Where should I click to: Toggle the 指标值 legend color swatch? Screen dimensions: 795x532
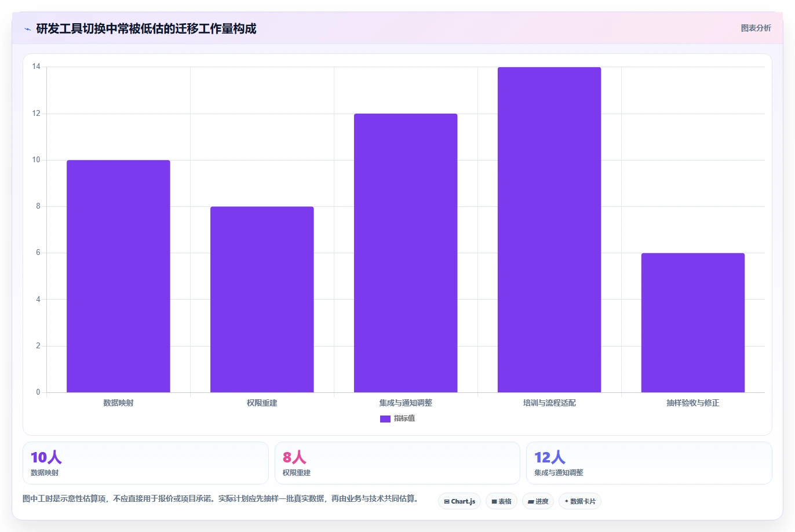(x=385, y=418)
